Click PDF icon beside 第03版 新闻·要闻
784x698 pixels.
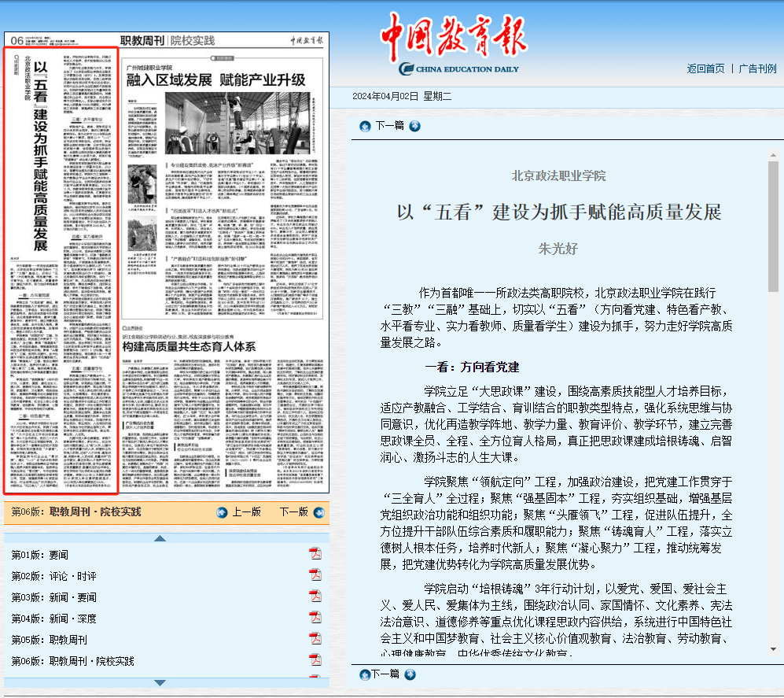pyautogui.click(x=315, y=597)
